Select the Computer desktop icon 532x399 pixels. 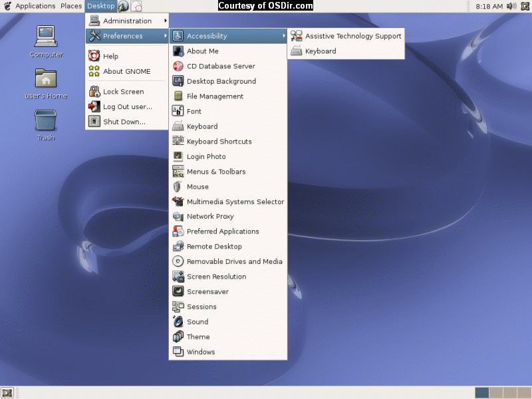[x=46, y=41]
